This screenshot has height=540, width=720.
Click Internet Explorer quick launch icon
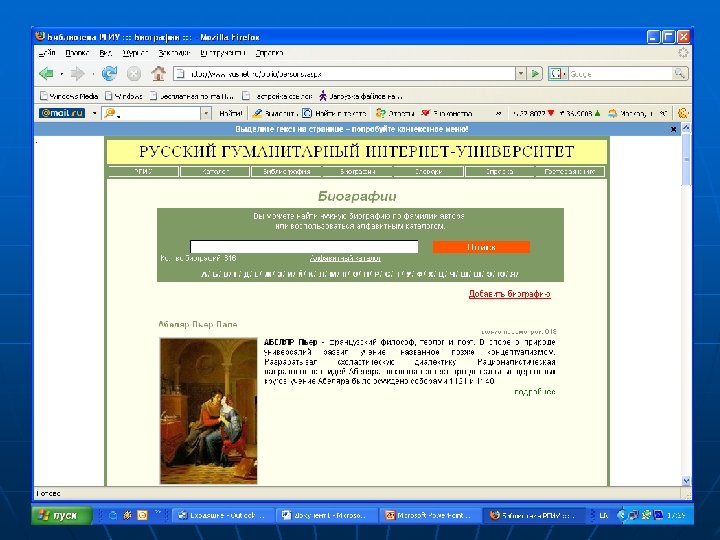click(x=112, y=515)
